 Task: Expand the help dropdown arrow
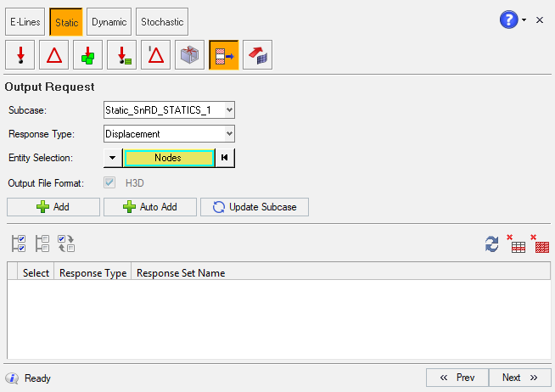pos(524,20)
